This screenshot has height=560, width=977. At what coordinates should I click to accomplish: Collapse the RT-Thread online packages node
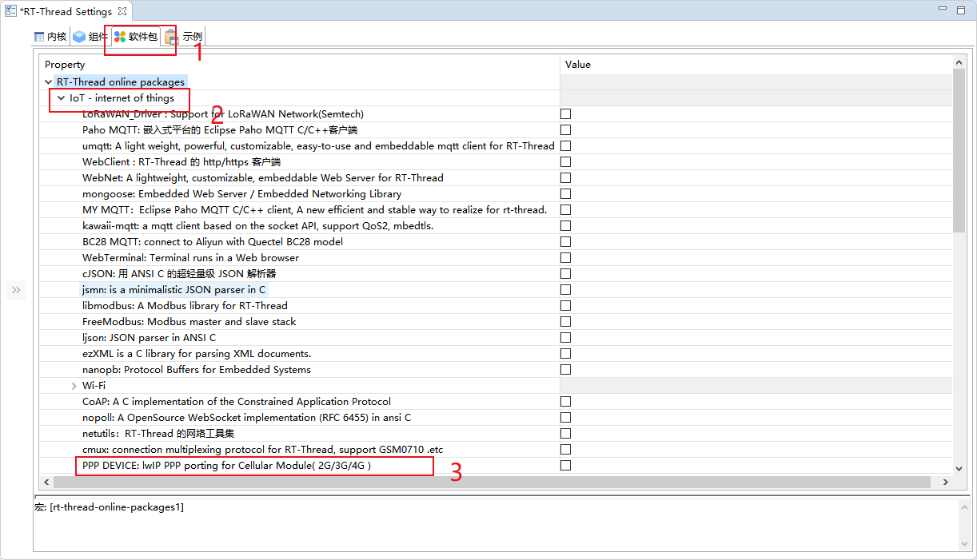pos(49,81)
